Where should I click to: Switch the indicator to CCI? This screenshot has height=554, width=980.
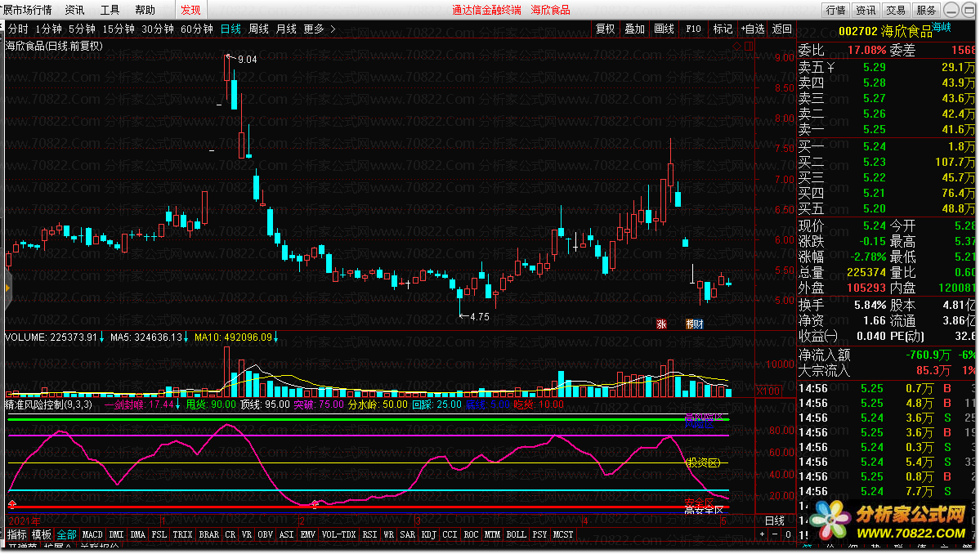(x=450, y=534)
